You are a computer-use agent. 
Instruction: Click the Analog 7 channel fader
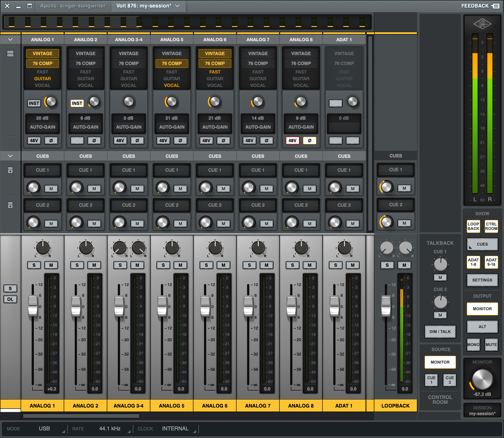click(248, 306)
